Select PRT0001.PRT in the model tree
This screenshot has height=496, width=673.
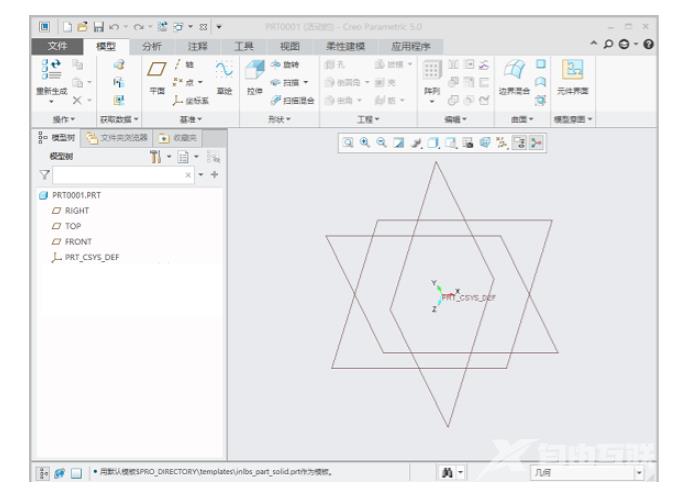(x=70, y=195)
